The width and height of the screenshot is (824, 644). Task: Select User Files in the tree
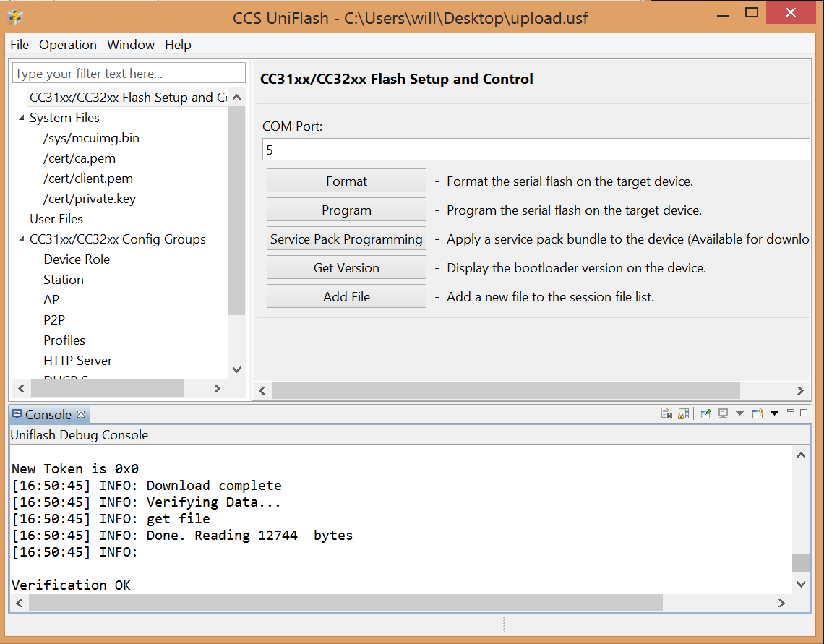click(x=56, y=218)
